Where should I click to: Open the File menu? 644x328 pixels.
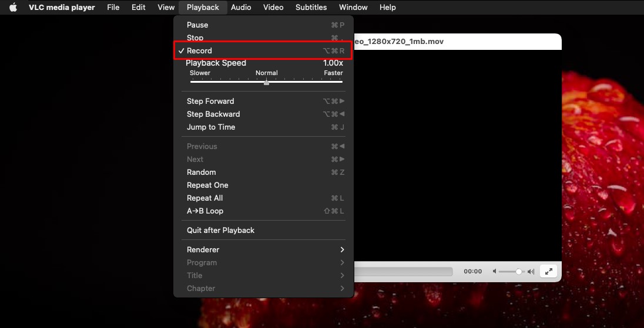[x=113, y=8]
